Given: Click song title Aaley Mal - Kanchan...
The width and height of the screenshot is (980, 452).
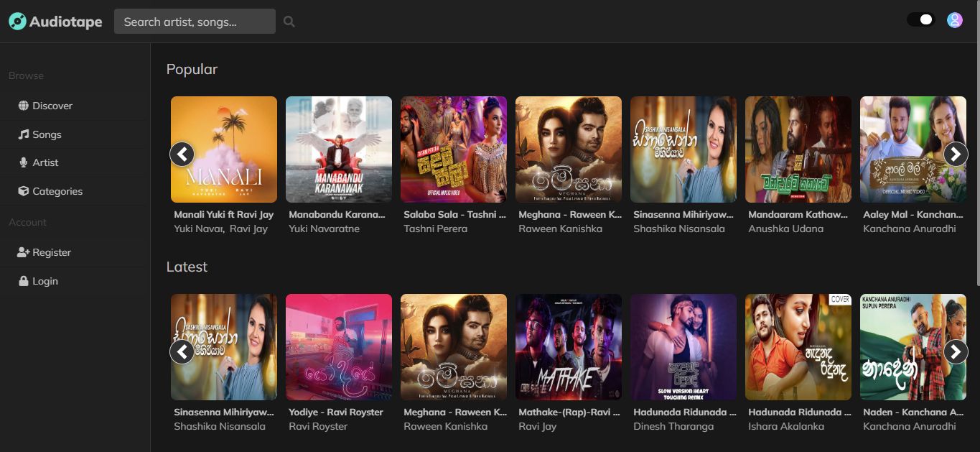Looking at the screenshot, I should pyautogui.click(x=913, y=214).
